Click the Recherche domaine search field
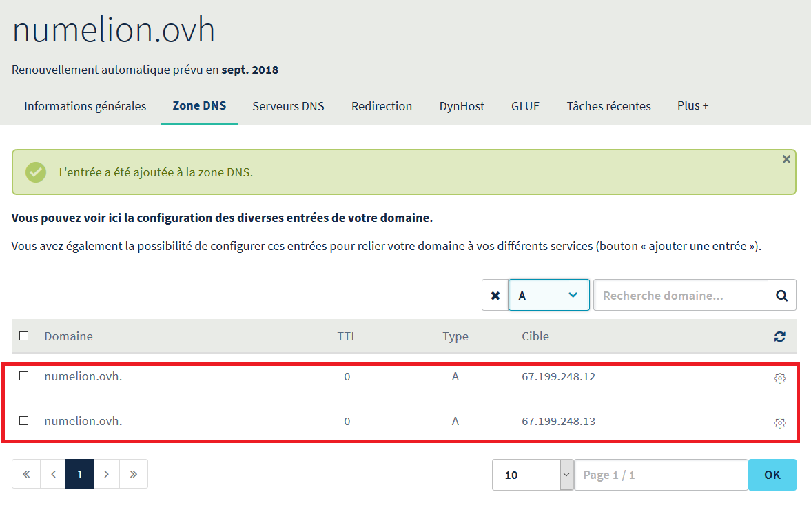The image size is (811, 532). pyautogui.click(x=681, y=296)
